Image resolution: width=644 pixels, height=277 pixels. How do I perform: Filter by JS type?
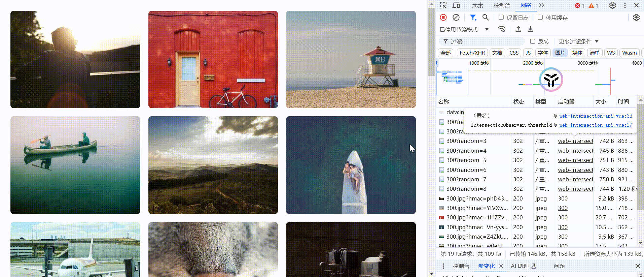click(528, 53)
